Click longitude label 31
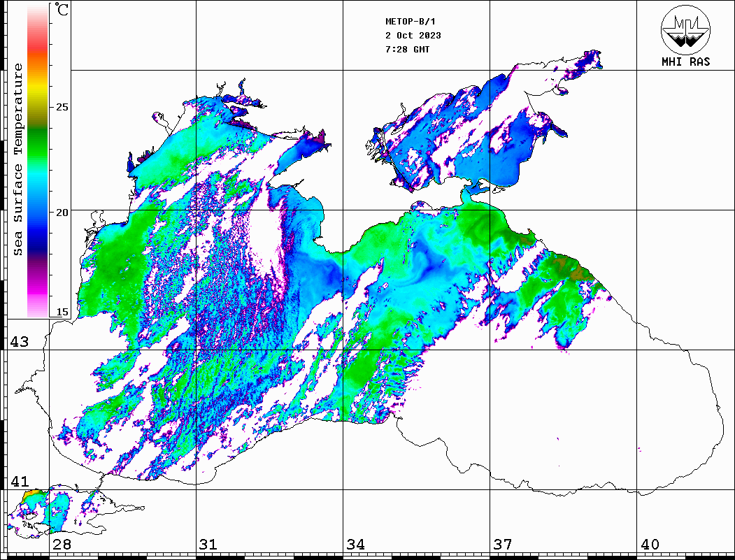Screen dimensions: 735x560 pyautogui.click(x=208, y=545)
